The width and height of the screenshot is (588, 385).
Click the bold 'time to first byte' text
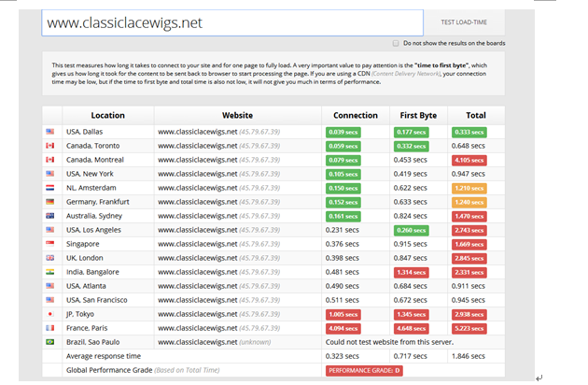(441, 65)
